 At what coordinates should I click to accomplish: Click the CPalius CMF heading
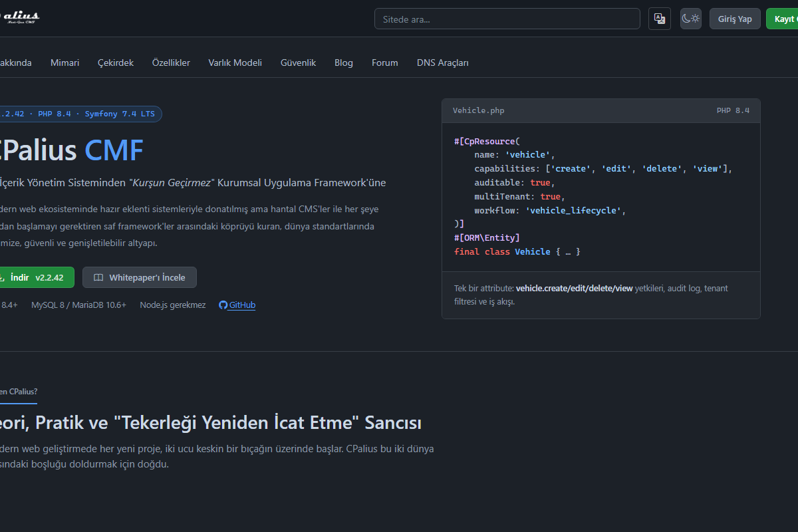tap(72, 150)
